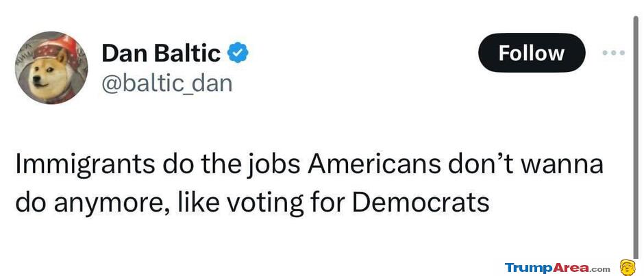The height and width of the screenshot is (276, 644).
Task: Open Dan Baltic's profile via display name
Action: [x=161, y=53]
